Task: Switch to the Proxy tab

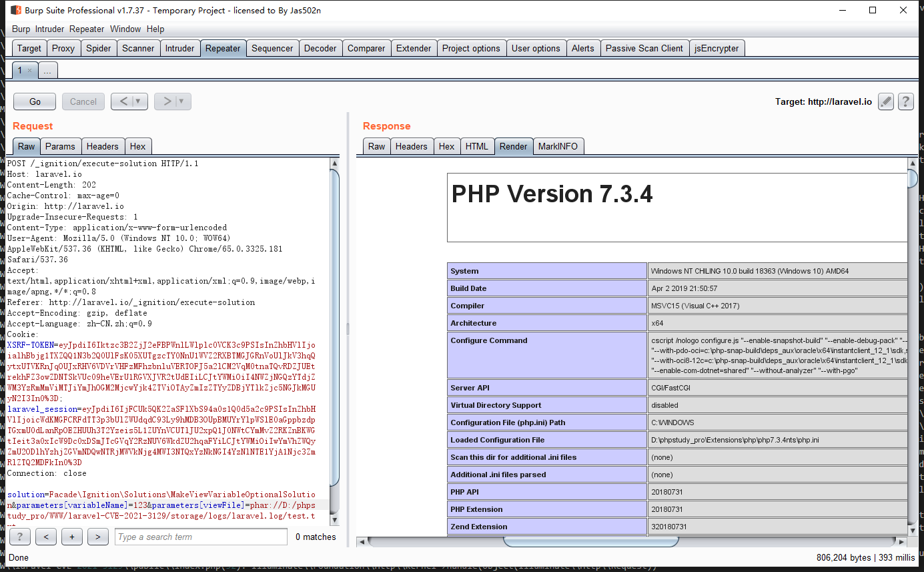Action: (x=63, y=48)
